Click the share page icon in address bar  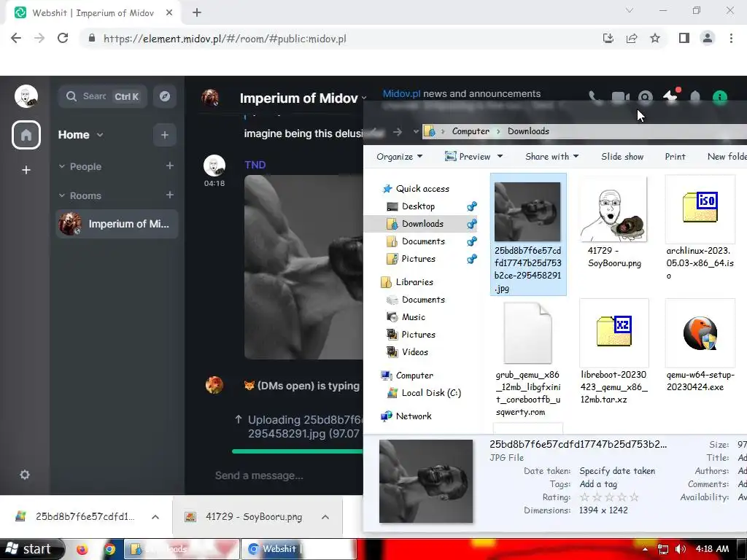(632, 38)
